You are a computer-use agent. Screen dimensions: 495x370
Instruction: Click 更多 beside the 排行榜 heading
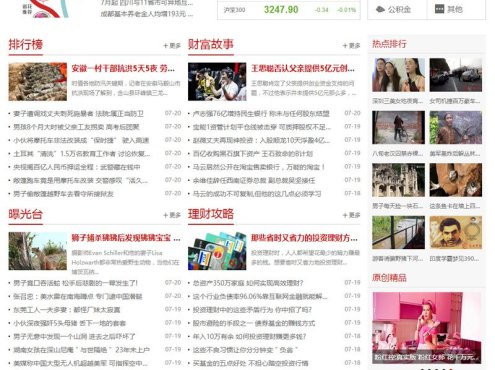point(172,46)
